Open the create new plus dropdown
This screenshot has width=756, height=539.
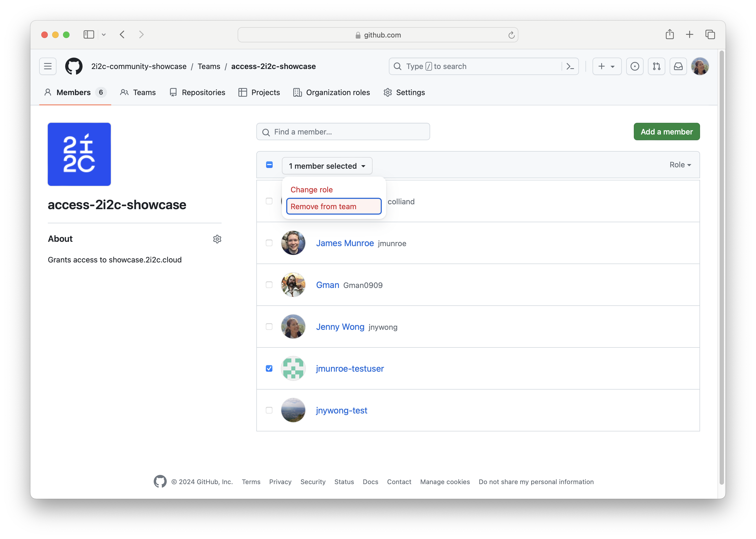[607, 66]
